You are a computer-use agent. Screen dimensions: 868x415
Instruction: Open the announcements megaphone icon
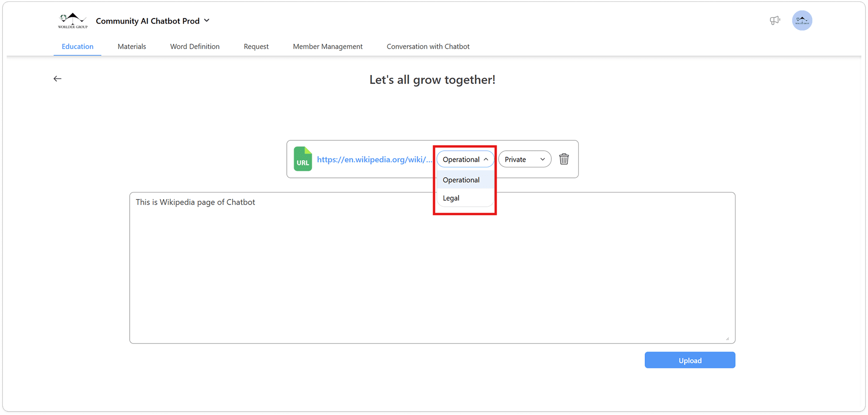click(774, 20)
